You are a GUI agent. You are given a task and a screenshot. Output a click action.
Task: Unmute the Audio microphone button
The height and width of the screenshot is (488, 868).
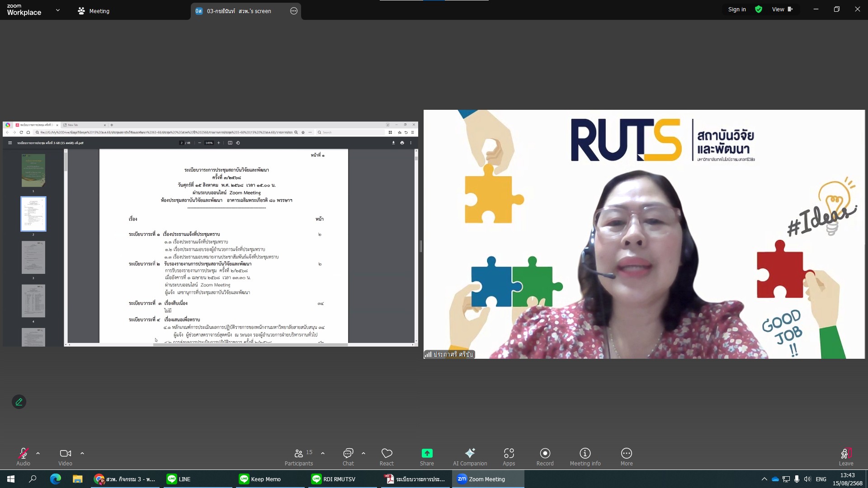pos(23,456)
